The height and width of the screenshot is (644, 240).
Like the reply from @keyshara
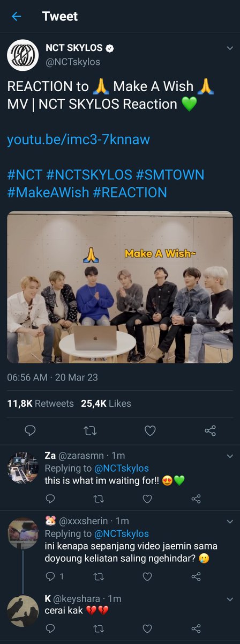pyautogui.click(x=147, y=627)
